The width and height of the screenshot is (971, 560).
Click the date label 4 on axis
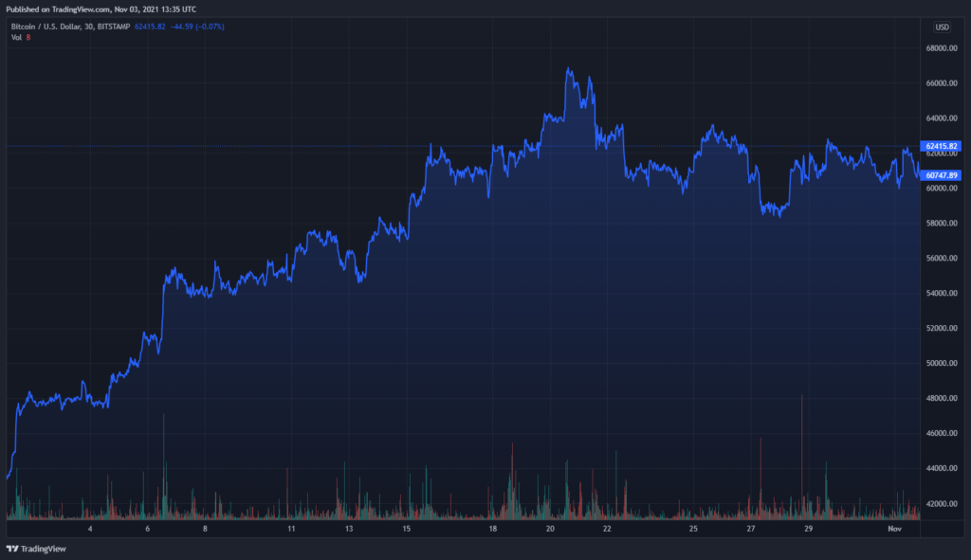[x=90, y=529]
